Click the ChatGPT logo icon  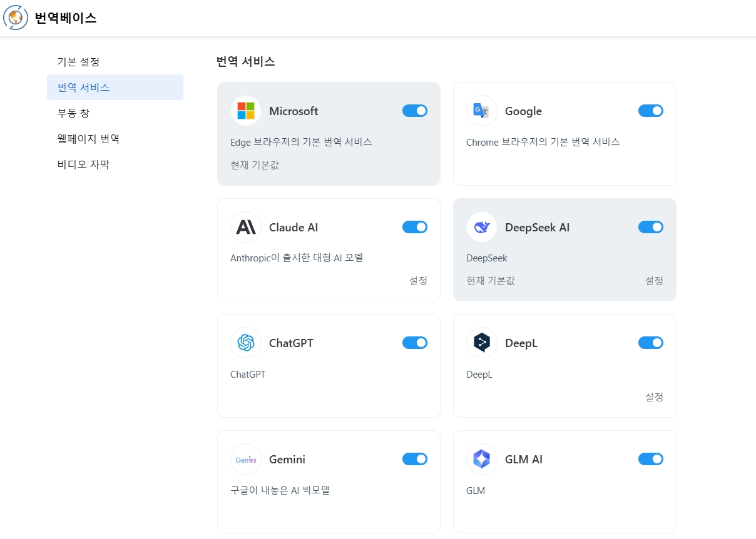point(246,343)
